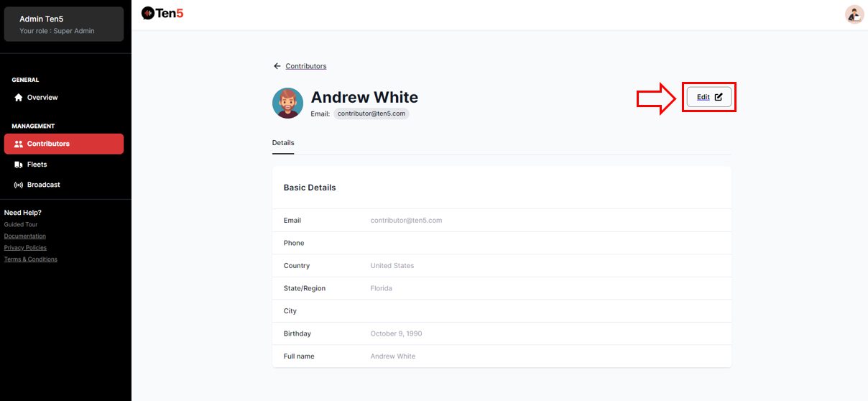This screenshot has height=401, width=868.
Task: Click the Ten5 logo in the header
Action: (162, 13)
